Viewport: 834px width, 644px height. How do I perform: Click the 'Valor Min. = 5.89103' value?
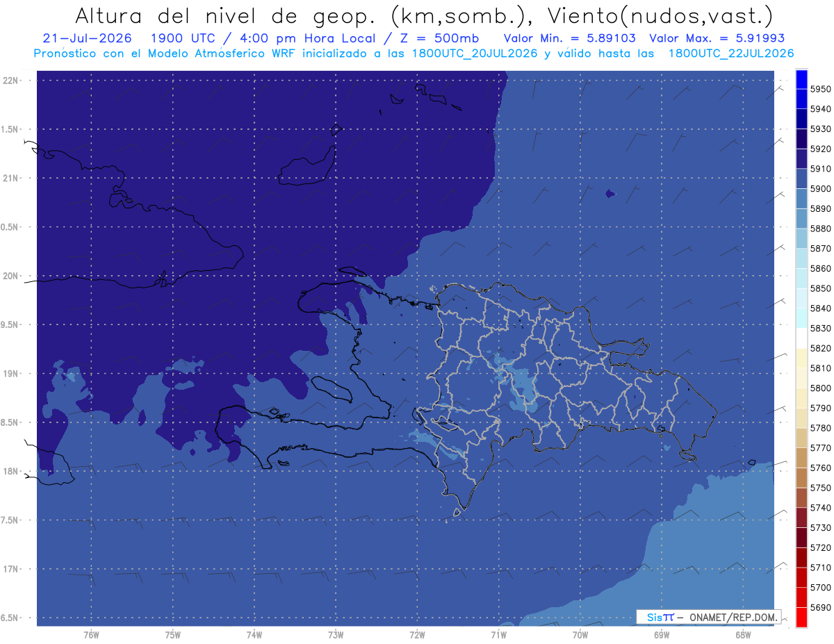570,38
